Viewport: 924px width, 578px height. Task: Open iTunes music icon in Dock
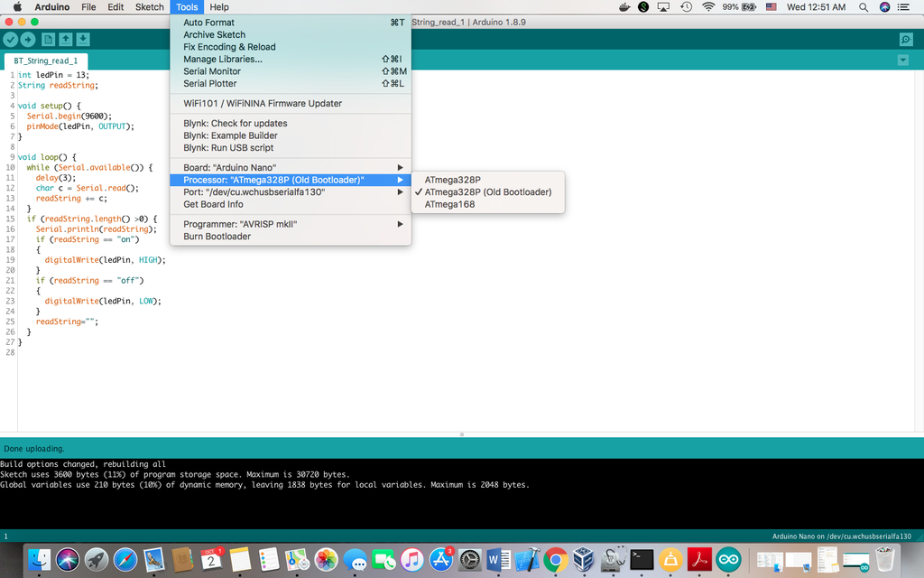411,559
